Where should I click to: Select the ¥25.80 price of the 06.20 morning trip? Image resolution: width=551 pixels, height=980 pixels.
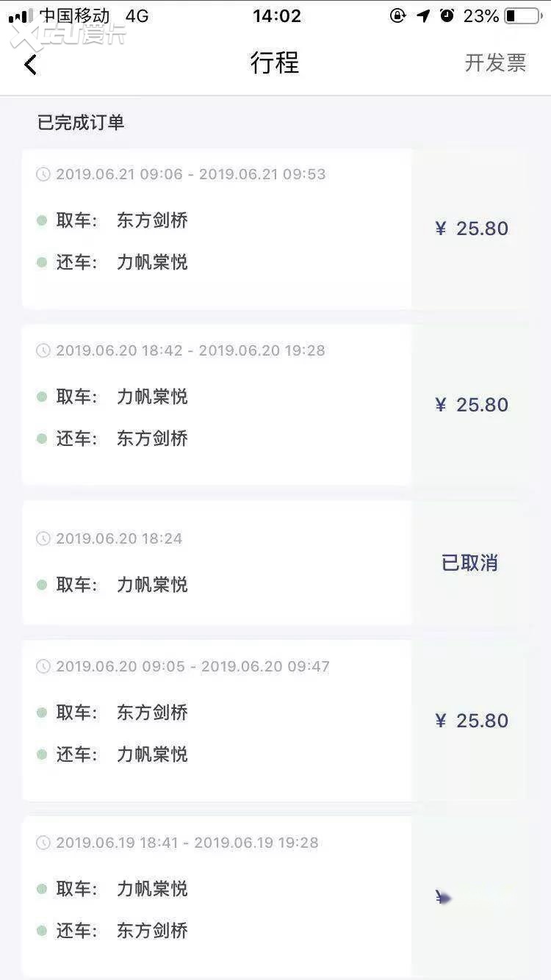(x=472, y=721)
